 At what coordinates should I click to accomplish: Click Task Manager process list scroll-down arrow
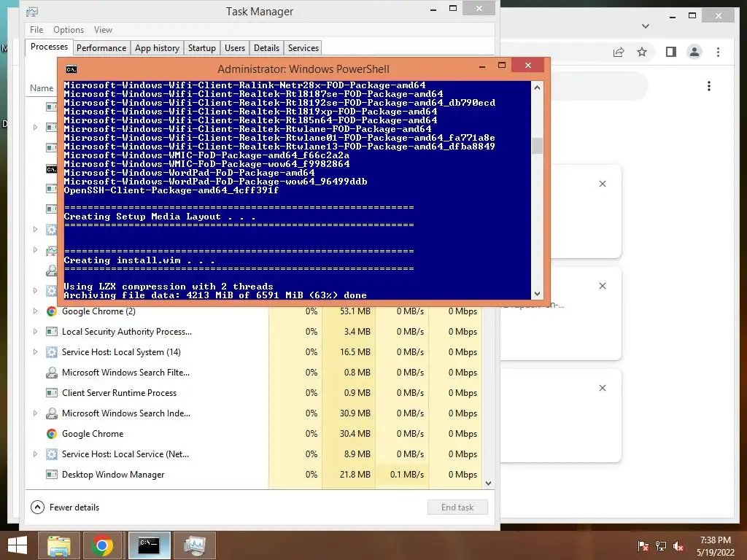pos(488,483)
